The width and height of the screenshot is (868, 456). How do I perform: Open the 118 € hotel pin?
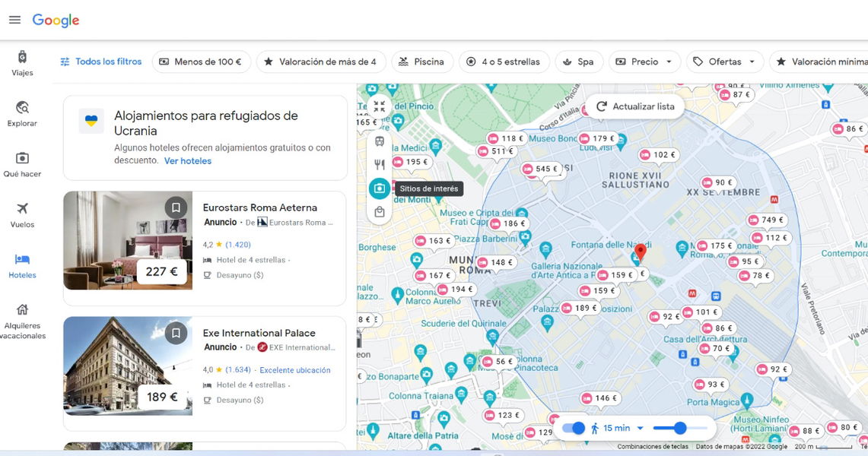tap(506, 139)
